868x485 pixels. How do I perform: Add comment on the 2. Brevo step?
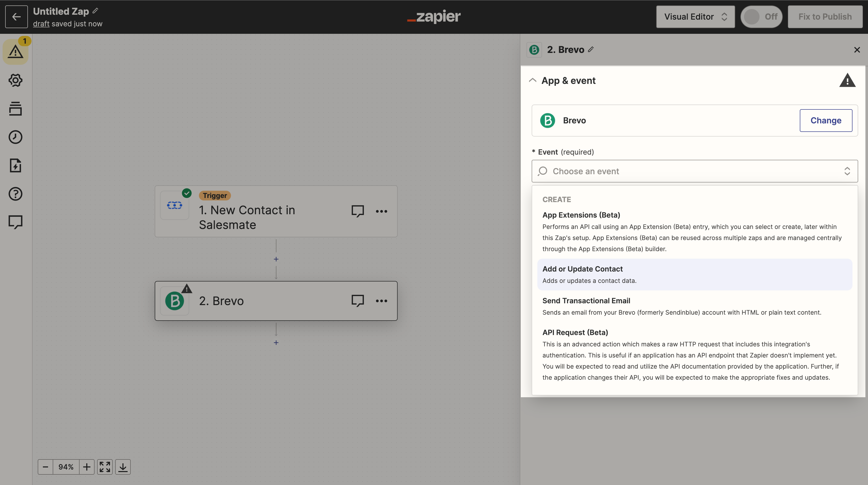click(x=358, y=300)
